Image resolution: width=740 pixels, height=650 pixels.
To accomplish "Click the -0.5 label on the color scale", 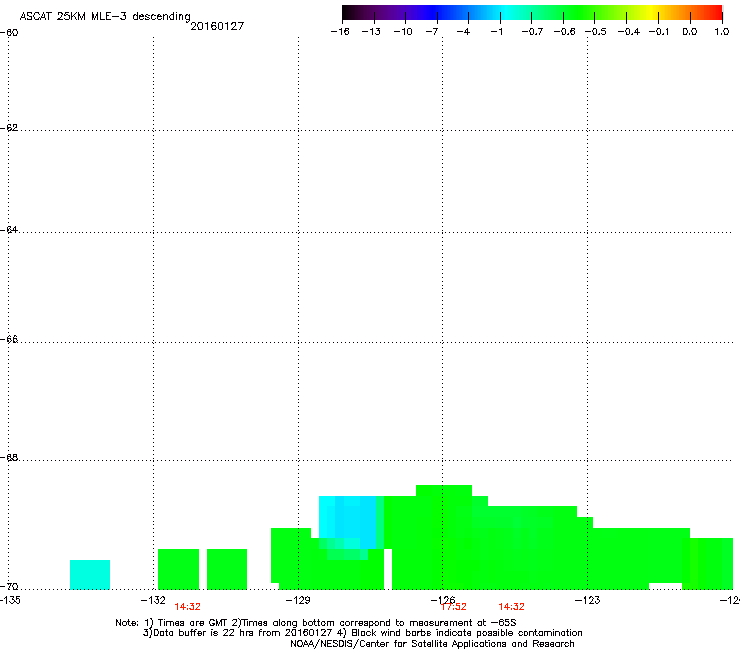I will (596, 32).
